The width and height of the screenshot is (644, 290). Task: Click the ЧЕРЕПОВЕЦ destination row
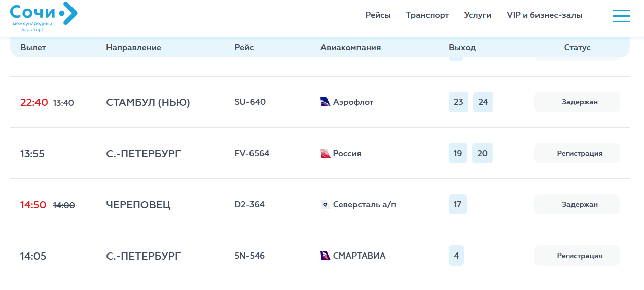click(x=320, y=204)
